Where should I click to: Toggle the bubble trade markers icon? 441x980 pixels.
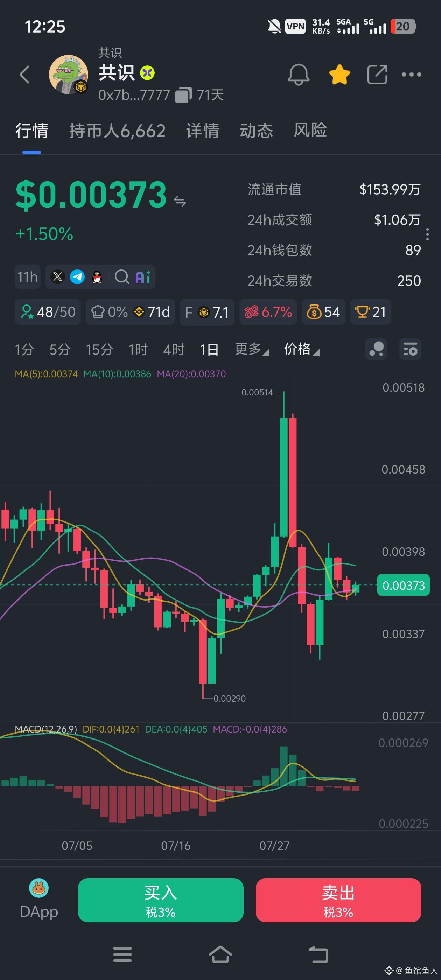pos(376,349)
